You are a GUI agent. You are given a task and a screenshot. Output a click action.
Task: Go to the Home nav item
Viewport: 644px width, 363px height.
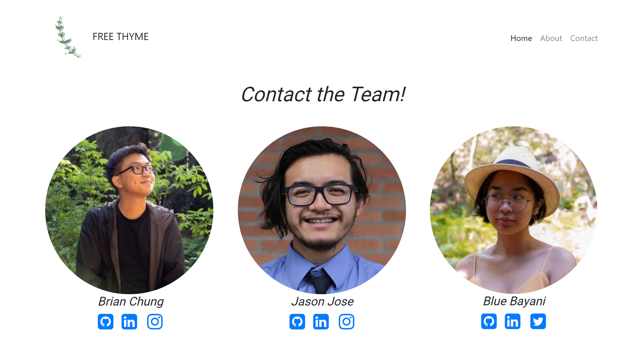(521, 38)
